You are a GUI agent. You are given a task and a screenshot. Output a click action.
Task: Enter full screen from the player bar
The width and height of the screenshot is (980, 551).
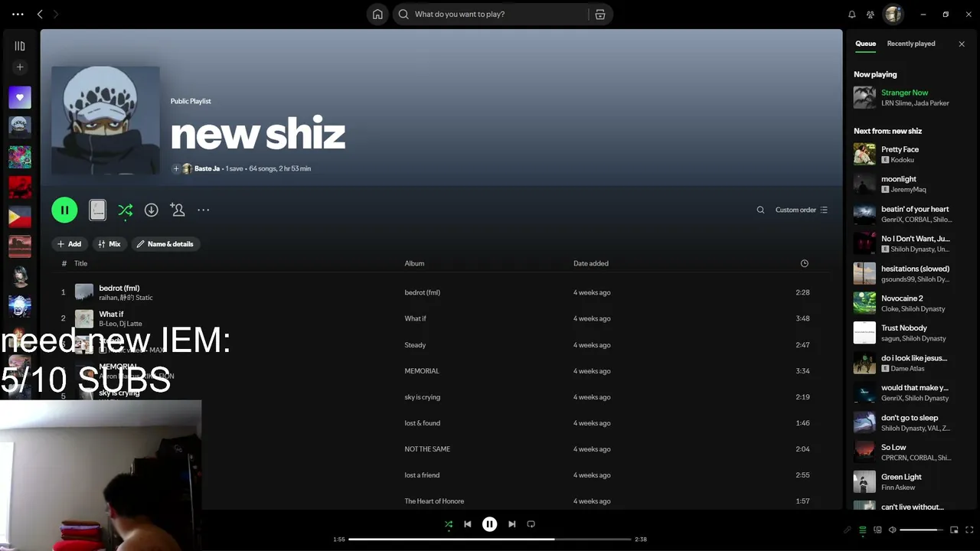969,530
